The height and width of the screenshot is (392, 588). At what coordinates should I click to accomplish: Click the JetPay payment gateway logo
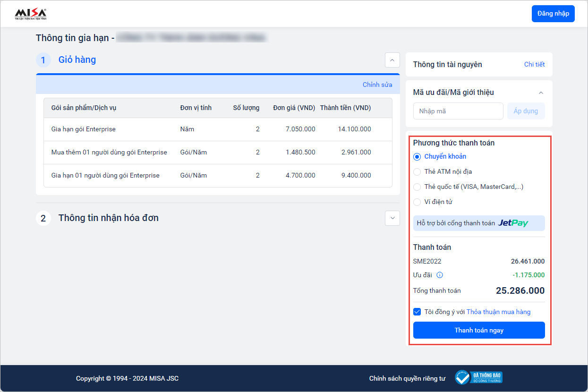513,223
